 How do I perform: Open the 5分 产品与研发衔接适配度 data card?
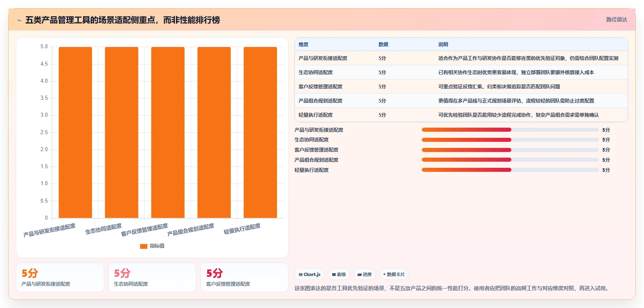[60, 277]
